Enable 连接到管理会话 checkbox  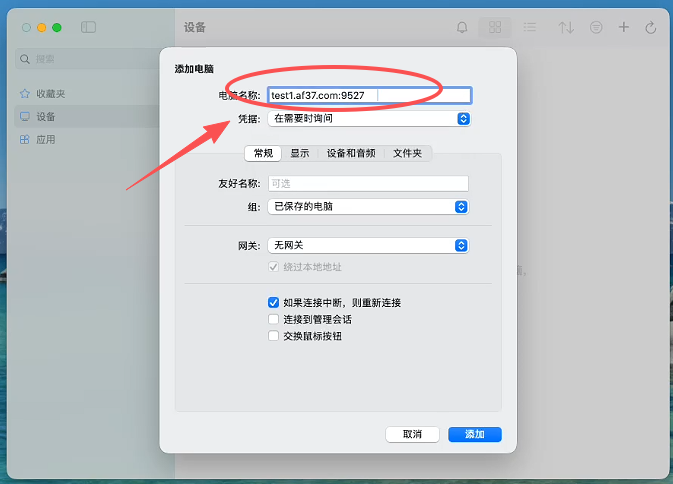pyautogui.click(x=273, y=319)
